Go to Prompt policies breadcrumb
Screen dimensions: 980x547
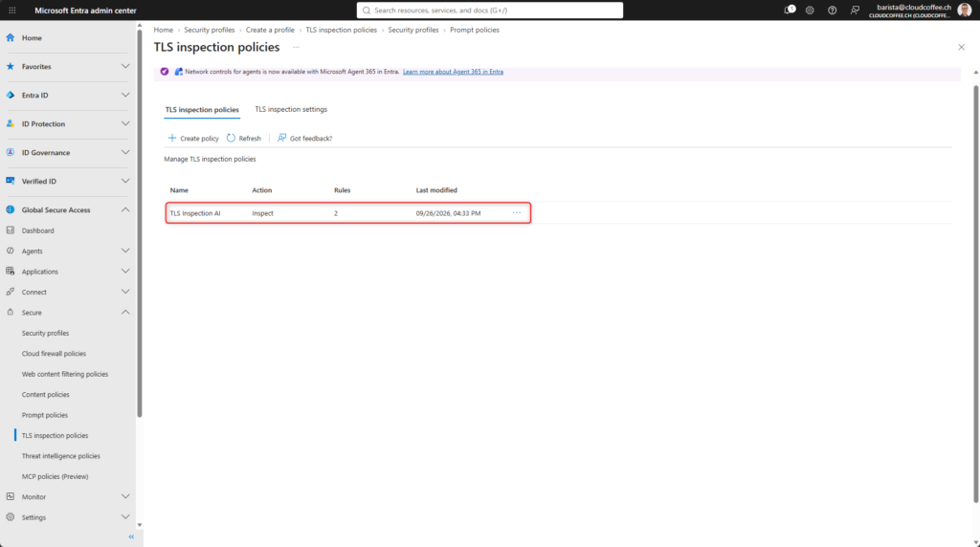(475, 30)
